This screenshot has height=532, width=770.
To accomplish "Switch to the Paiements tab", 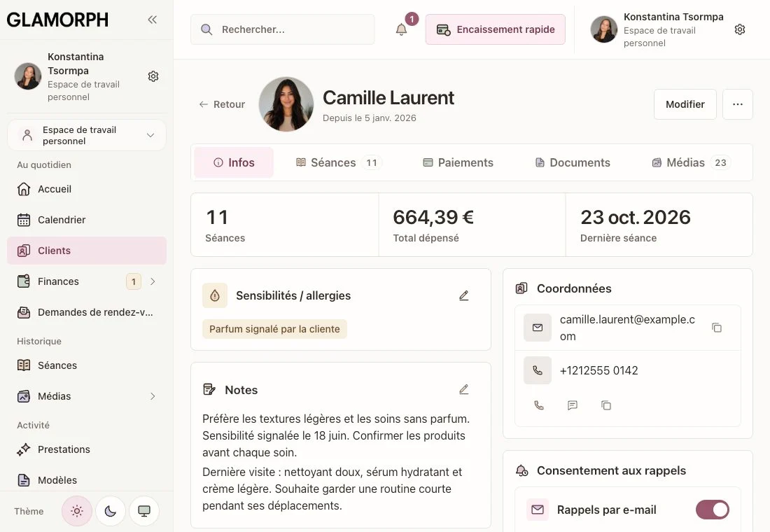I will point(458,162).
